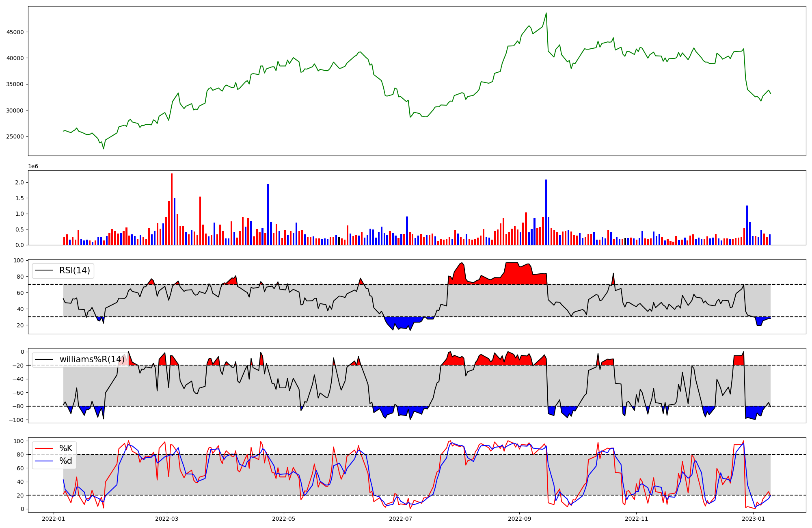Click the tallest red volume bar
812x528 pixels.
172,209
